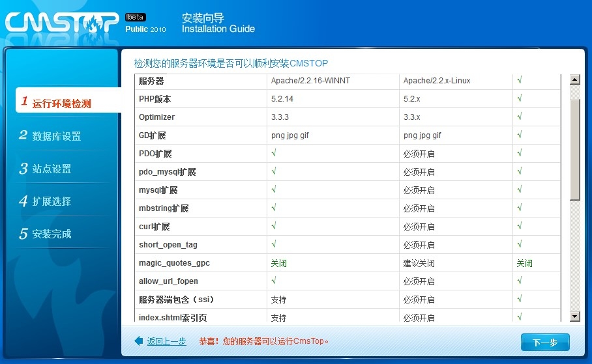Select step 2 数据库设置
Screen dimensions: 592x364
(x=50, y=135)
